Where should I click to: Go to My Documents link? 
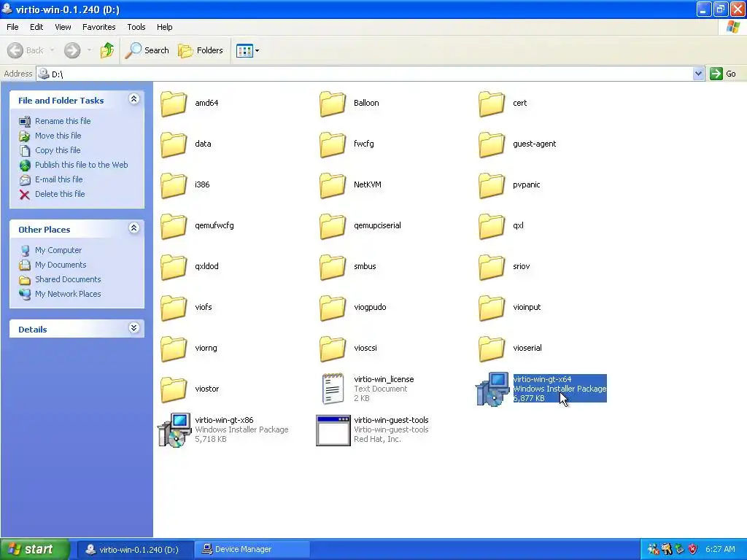coord(61,265)
